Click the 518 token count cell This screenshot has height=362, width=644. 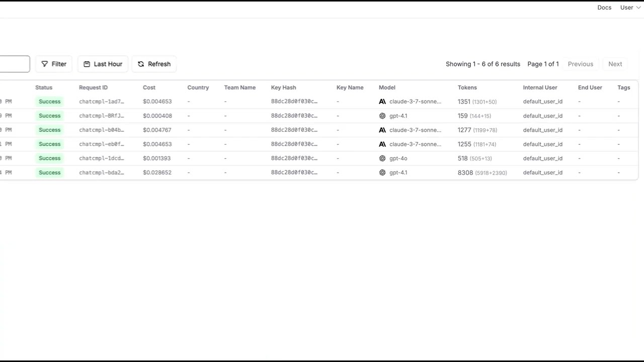[x=474, y=158]
